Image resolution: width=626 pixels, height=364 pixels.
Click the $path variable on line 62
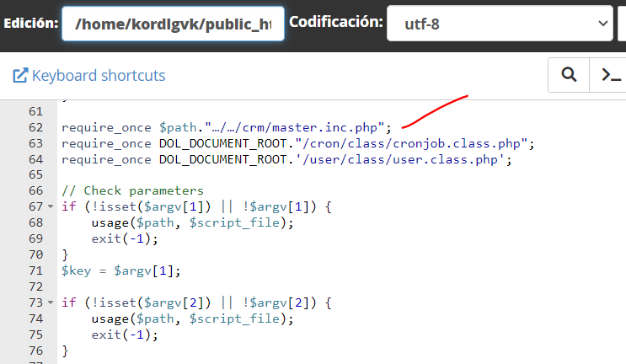pos(178,128)
